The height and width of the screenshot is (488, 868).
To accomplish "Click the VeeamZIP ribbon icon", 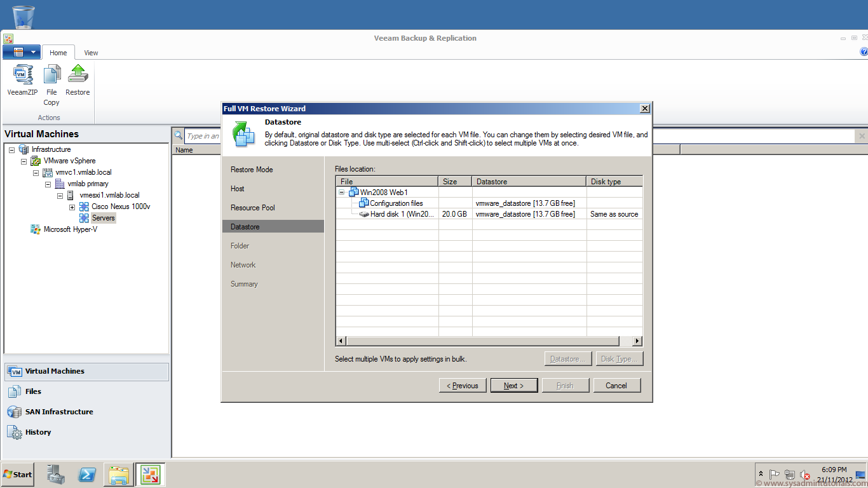I will pos(22,74).
